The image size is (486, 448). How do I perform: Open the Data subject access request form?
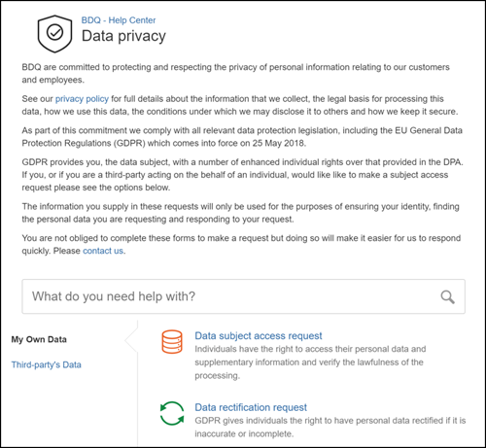259,336
